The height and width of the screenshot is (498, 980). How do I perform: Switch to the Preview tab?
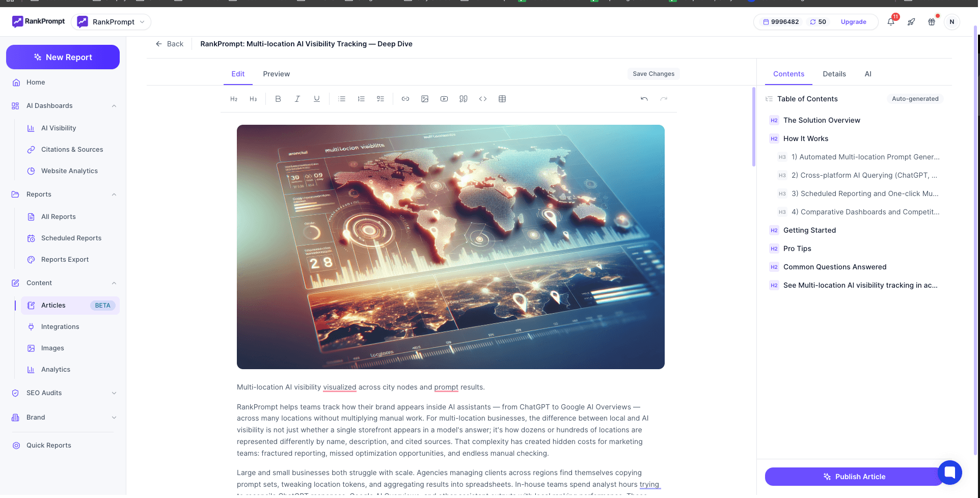[x=276, y=74]
